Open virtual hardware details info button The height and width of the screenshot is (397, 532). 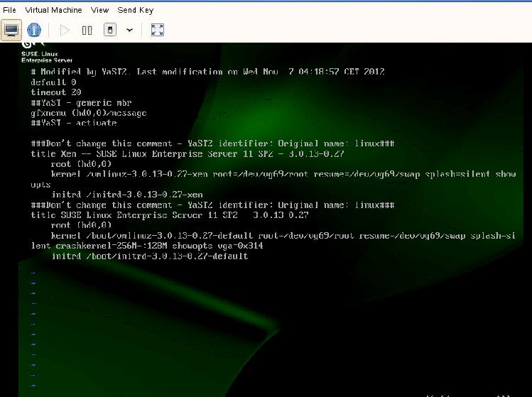34,30
